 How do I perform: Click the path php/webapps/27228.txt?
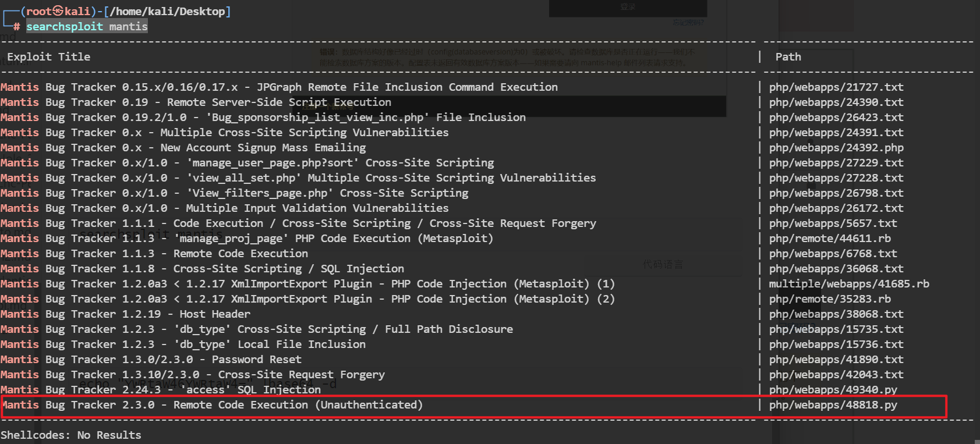click(836, 177)
